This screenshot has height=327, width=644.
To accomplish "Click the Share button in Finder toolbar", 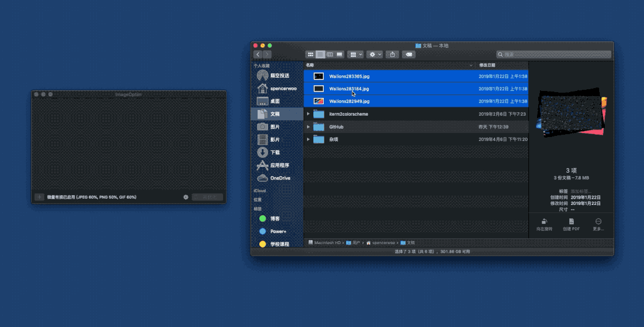I will click(x=393, y=54).
